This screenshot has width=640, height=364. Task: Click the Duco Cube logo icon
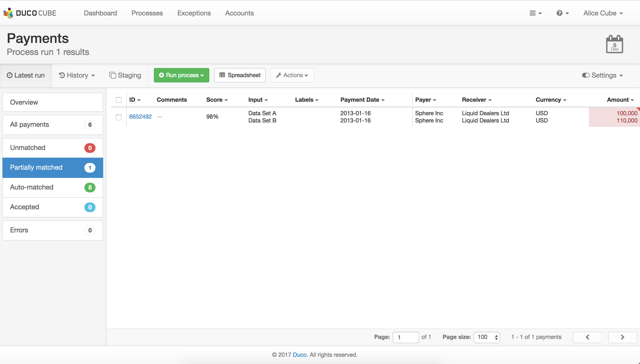tap(8, 13)
